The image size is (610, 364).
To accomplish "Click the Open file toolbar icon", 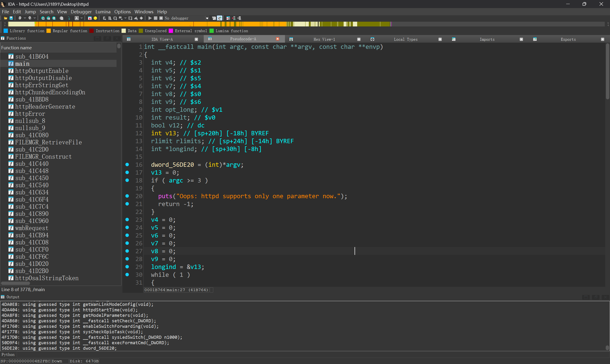I will point(5,18).
